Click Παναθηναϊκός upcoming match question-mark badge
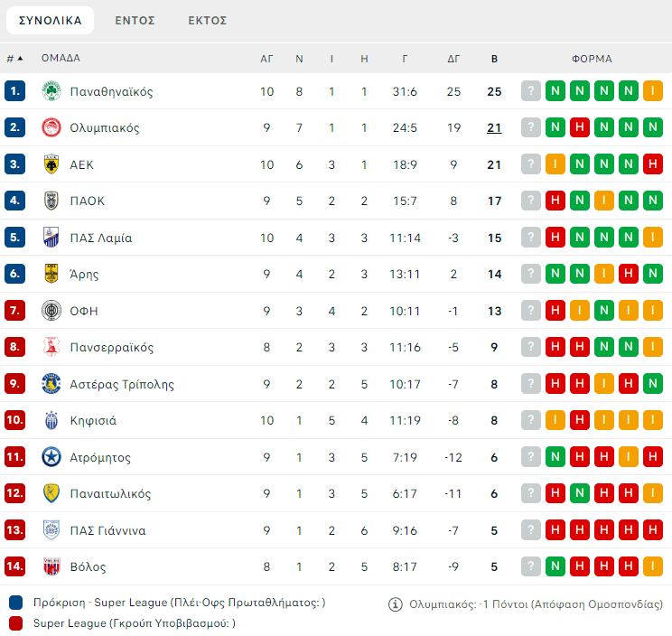 tap(531, 91)
